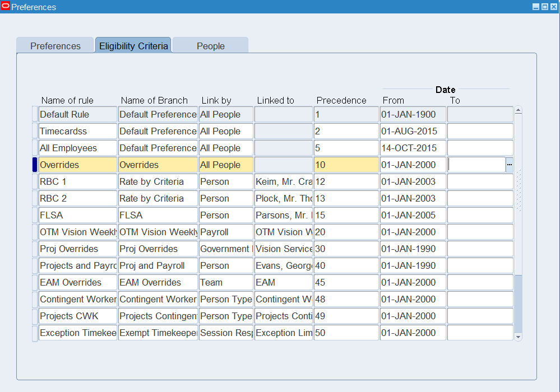Click Linked to field Plock, Mr. Tho
This screenshot has height=392, width=560.
click(284, 198)
